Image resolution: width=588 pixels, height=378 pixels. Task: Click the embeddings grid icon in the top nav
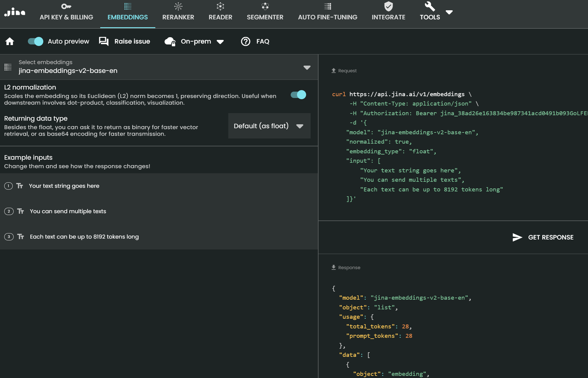pyautogui.click(x=128, y=6)
